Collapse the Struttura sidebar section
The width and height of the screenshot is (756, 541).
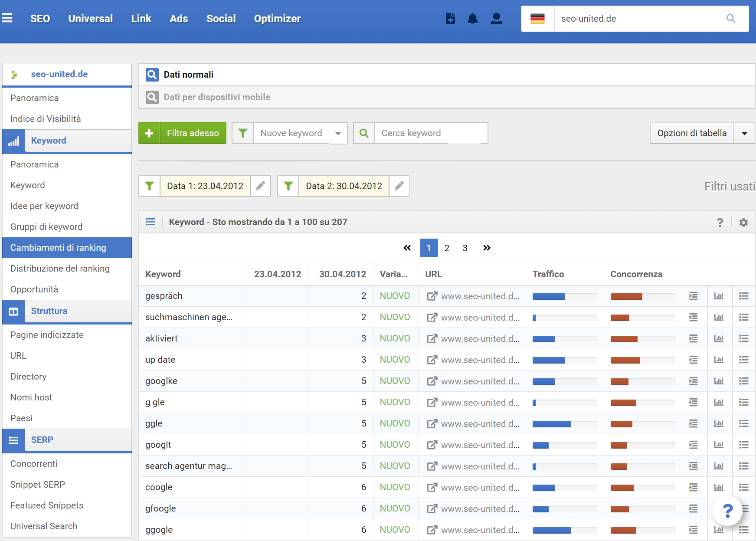[67, 311]
